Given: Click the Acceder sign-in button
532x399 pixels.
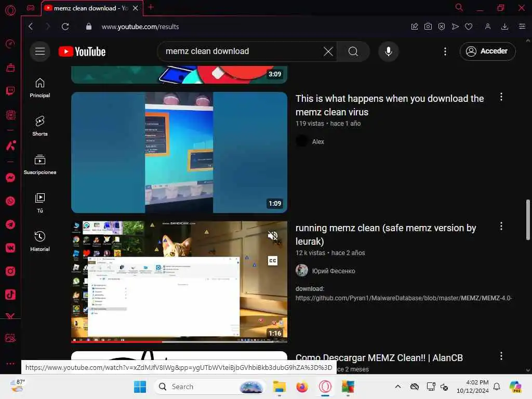Looking at the screenshot, I should tap(487, 51).
